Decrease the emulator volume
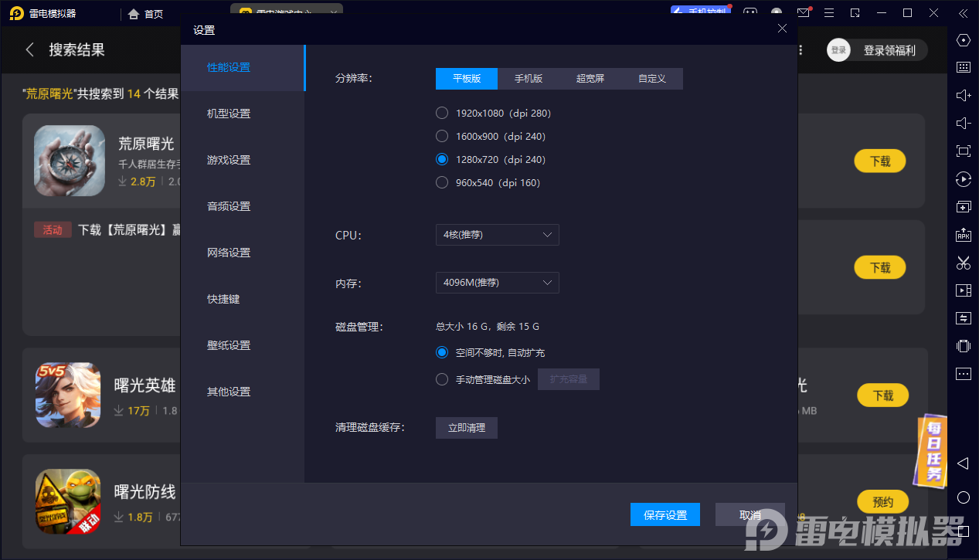Image resolution: width=979 pixels, height=560 pixels. pos(963,123)
